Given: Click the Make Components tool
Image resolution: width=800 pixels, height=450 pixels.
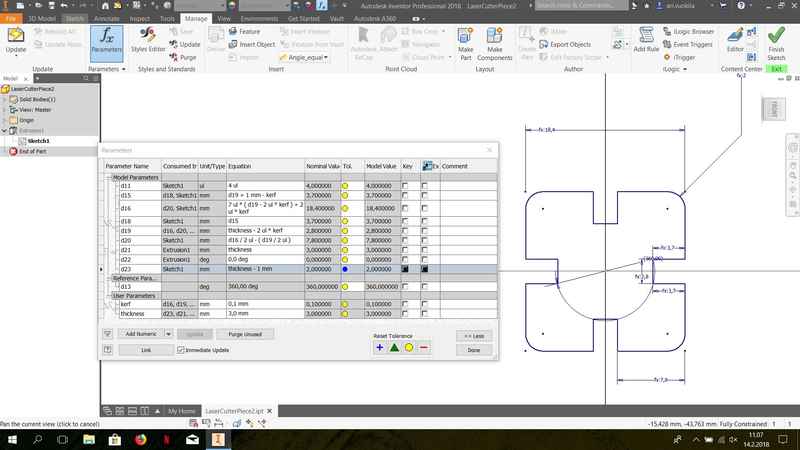Looking at the screenshot, I should (494, 43).
